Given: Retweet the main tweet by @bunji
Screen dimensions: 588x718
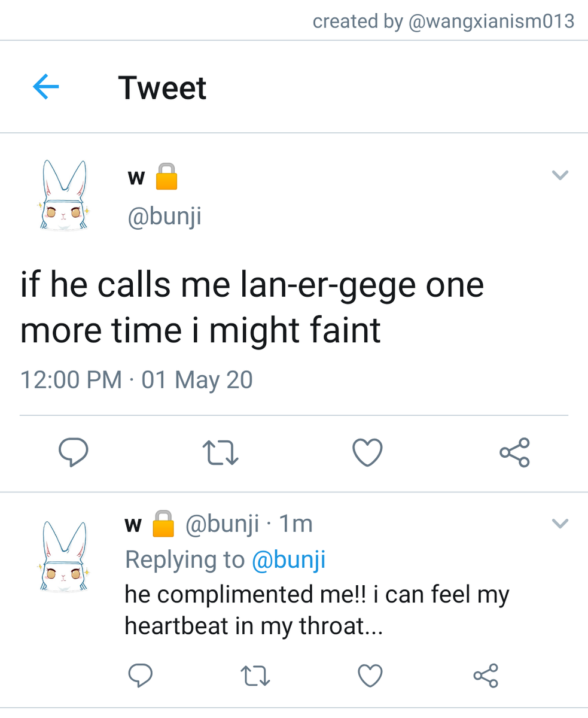Looking at the screenshot, I should (221, 453).
